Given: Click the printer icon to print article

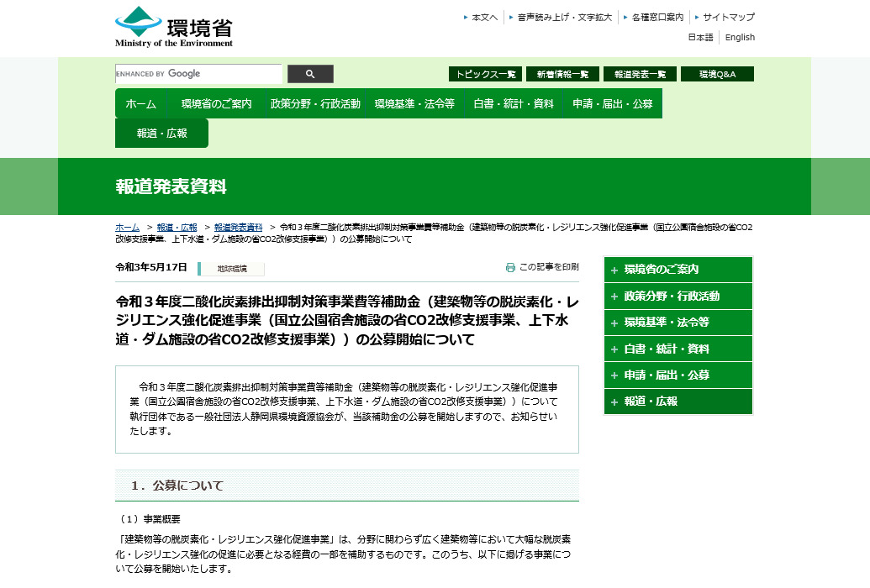Looking at the screenshot, I should (x=510, y=267).
